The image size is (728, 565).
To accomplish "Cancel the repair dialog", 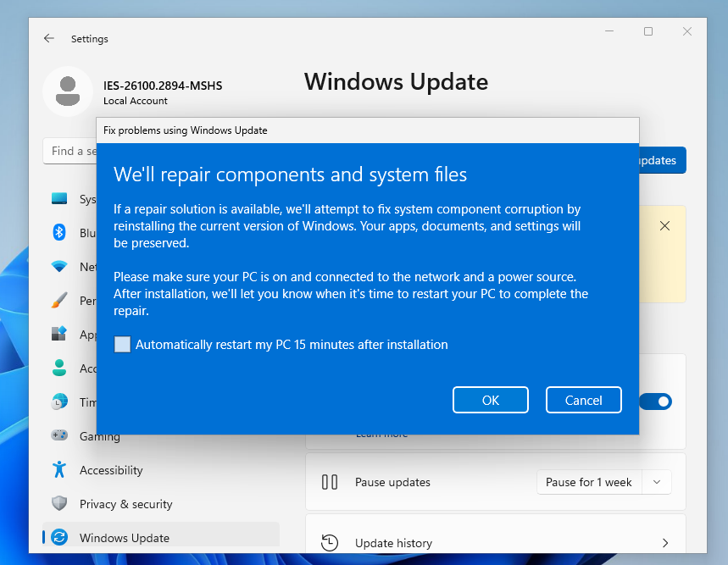I will [x=584, y=400].
